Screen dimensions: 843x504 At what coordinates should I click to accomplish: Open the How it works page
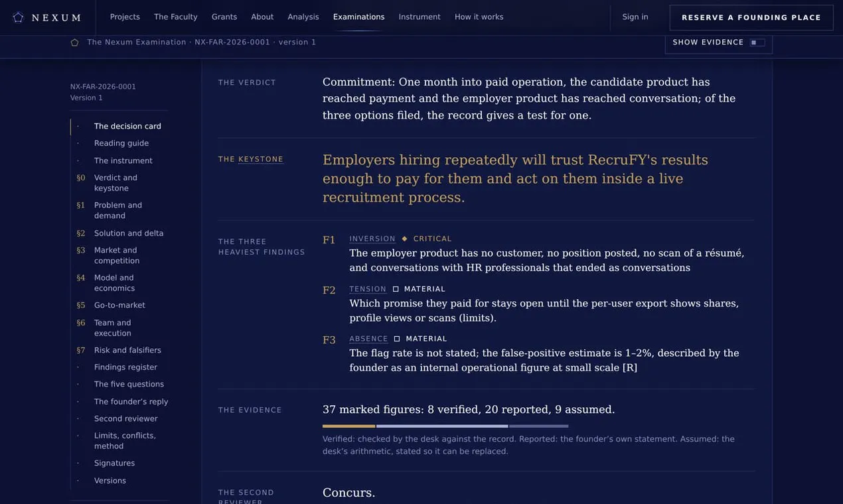(479, 17)
